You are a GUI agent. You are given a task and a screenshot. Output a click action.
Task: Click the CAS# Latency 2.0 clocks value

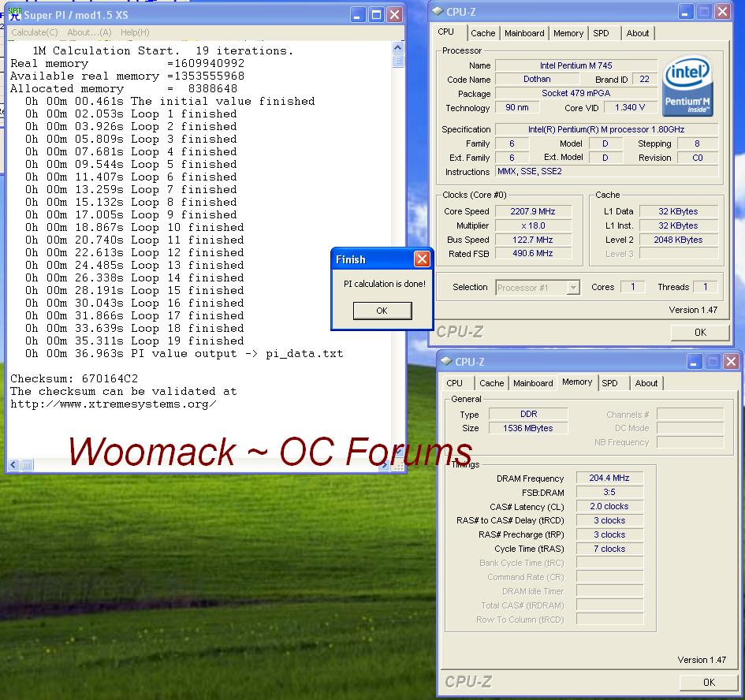(x=609, y=507)
